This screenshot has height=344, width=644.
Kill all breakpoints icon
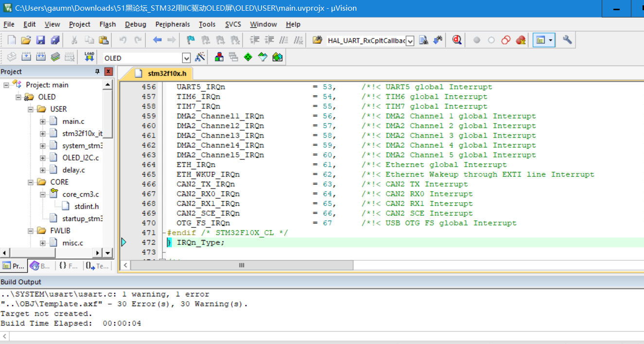[x=521, y=40]
